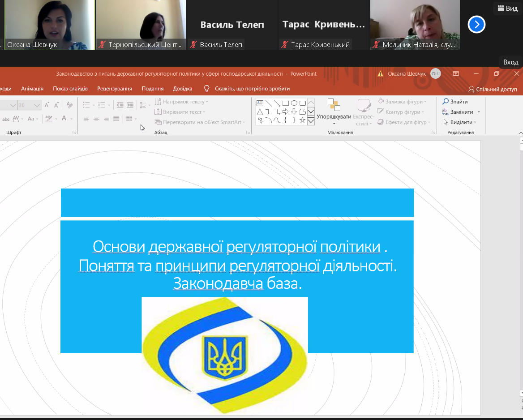
Task: Open the font color dropdown arrow
Action: 71,119
